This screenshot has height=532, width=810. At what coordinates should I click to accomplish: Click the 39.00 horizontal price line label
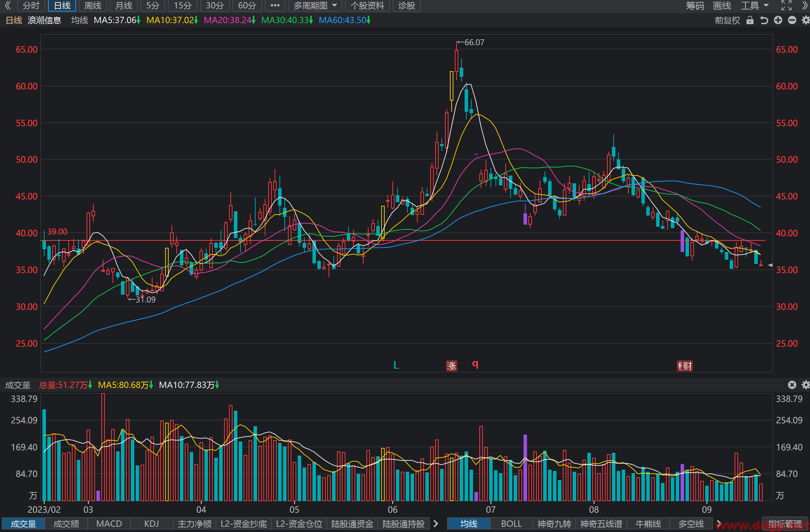tap(58, 232)
